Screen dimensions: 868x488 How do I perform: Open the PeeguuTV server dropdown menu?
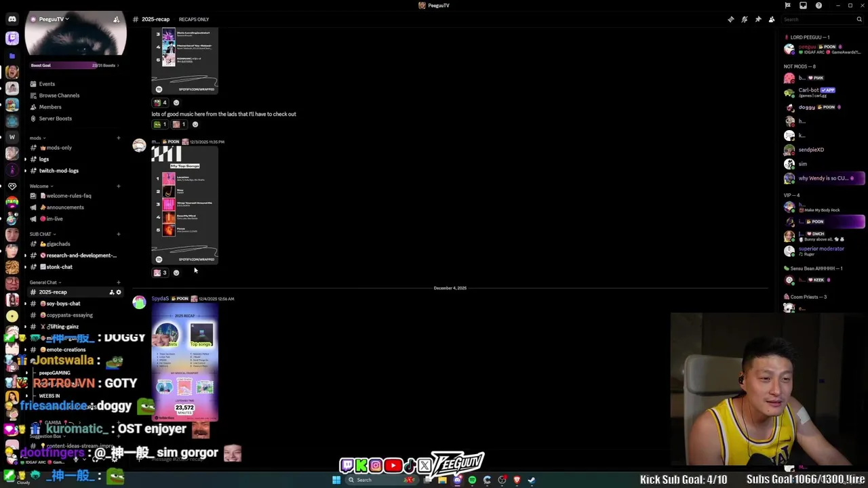[53, 19]
